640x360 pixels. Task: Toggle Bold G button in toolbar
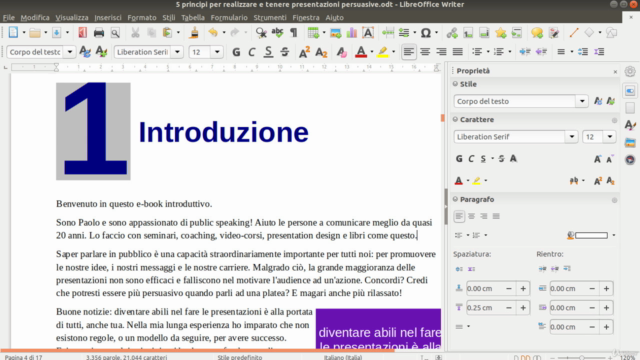point(236,52)
